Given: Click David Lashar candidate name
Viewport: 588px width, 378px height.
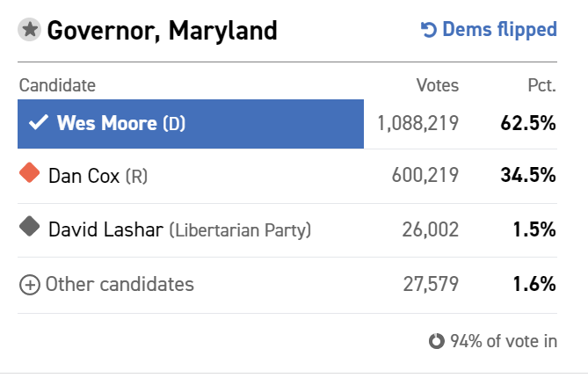Looking at the screenshot, I should 105,229.
